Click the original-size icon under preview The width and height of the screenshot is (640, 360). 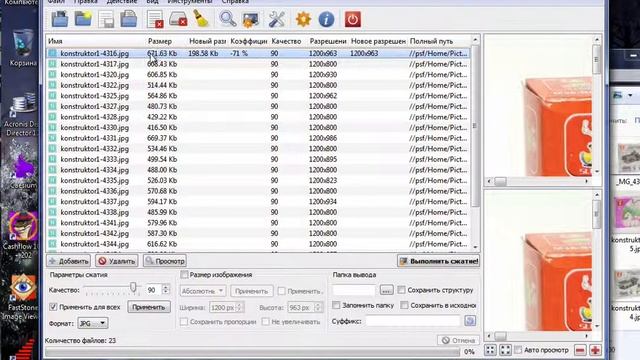(x=505, y=350)
